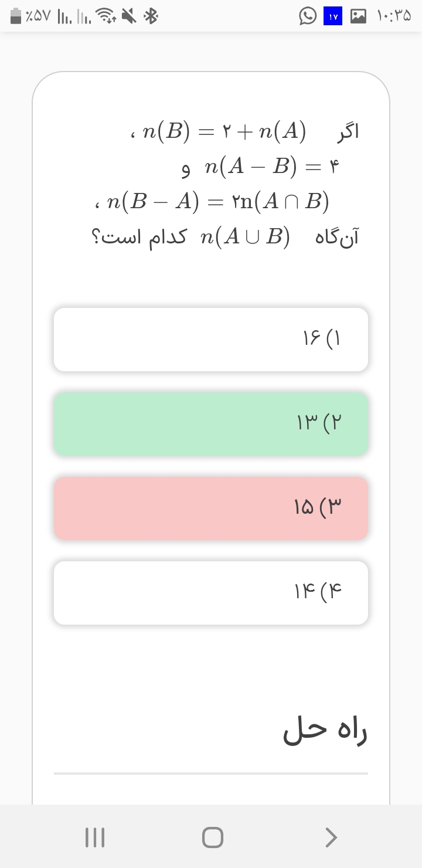Open the recent apps navigation button
This screenshot has width=422, height=868.
point(95,837)
